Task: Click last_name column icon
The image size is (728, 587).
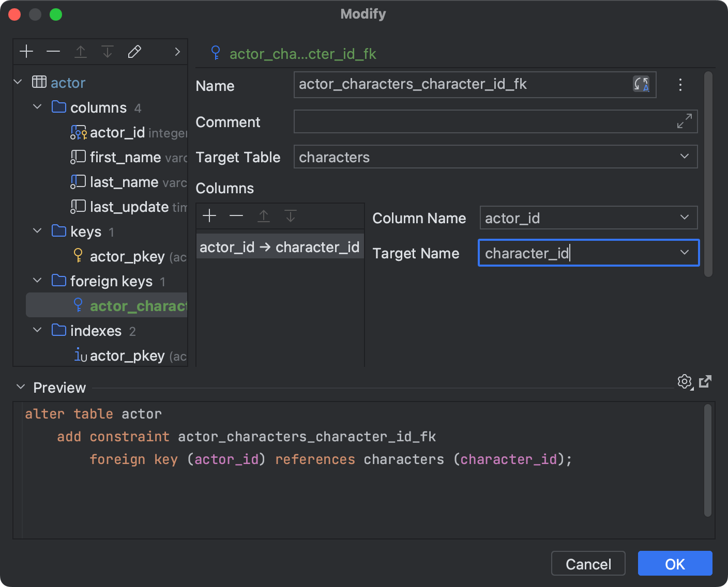Action: [x=78, y=182]
